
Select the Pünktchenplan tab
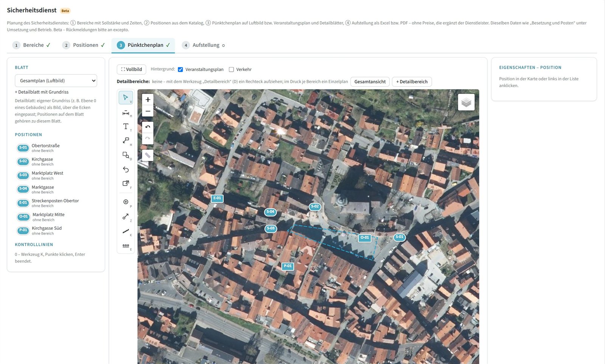click(143, 45)
